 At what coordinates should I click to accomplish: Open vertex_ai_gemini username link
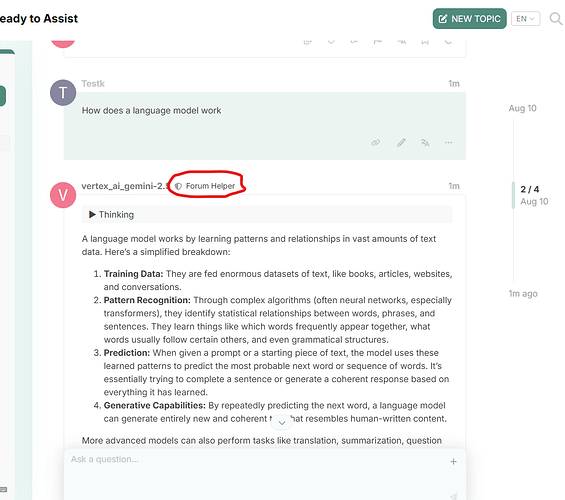click(124, 186)
